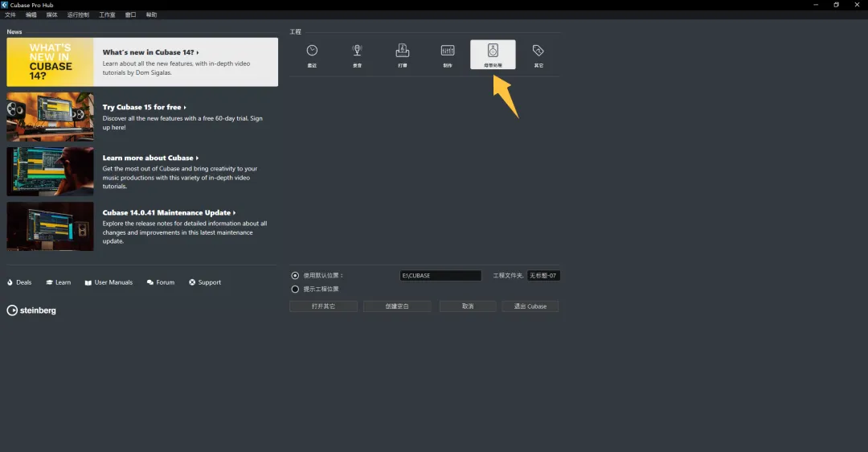Click the 打开其它 button
The height and width of the screenshot is (452, 868).
click(323, 306)
